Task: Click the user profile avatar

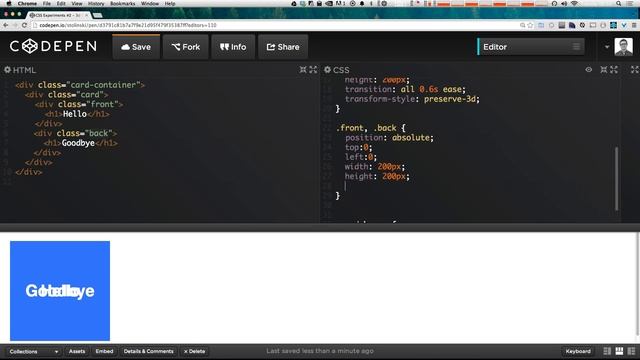Action: point(623,47)
